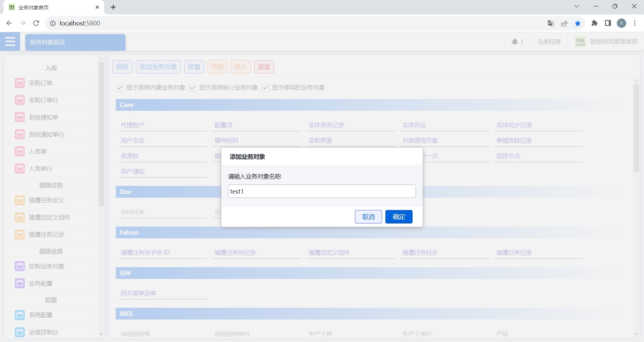Click the 猎鹰任务定义 sidebar icon
Viewport: 644px width, 342px height.
(x=20, y=200)
